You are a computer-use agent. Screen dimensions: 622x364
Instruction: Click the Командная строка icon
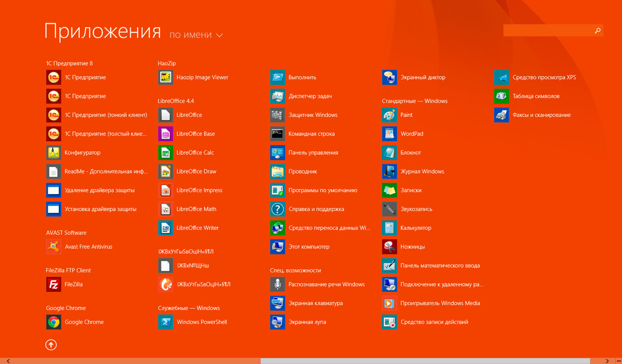277,134
